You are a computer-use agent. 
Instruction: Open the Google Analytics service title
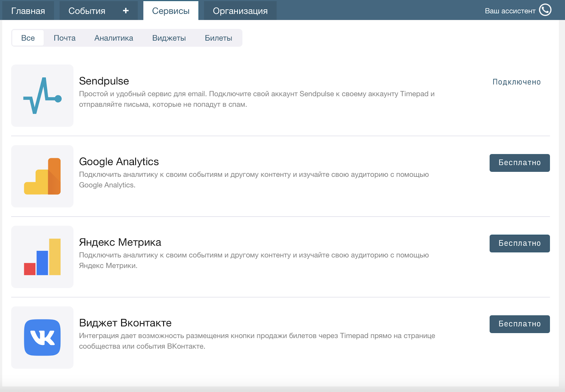click(x=119, y=162)
